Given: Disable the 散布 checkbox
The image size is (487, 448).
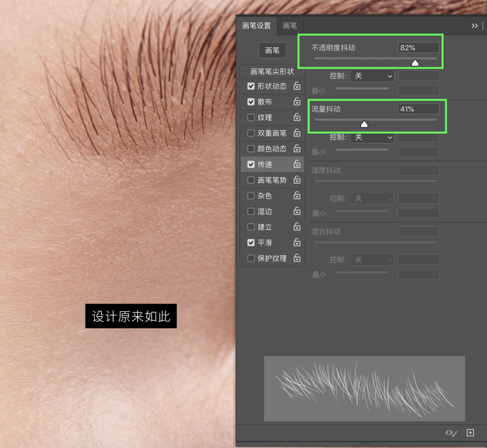Looking at the screenshot, I should [251, 102].
